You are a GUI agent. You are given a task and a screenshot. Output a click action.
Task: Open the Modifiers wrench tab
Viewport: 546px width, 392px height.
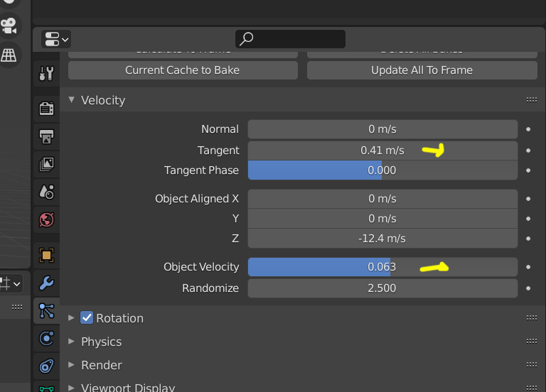click(46, 283)
